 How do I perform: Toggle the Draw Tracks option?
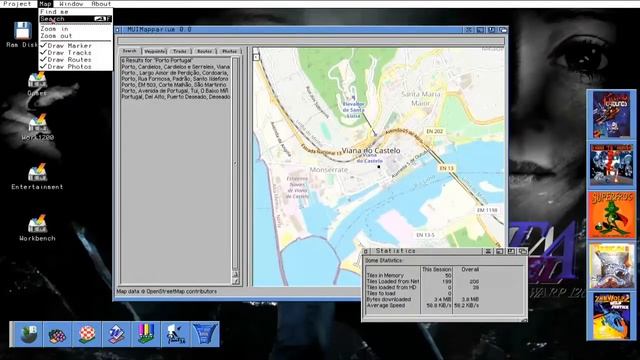(x=76, y=53)
